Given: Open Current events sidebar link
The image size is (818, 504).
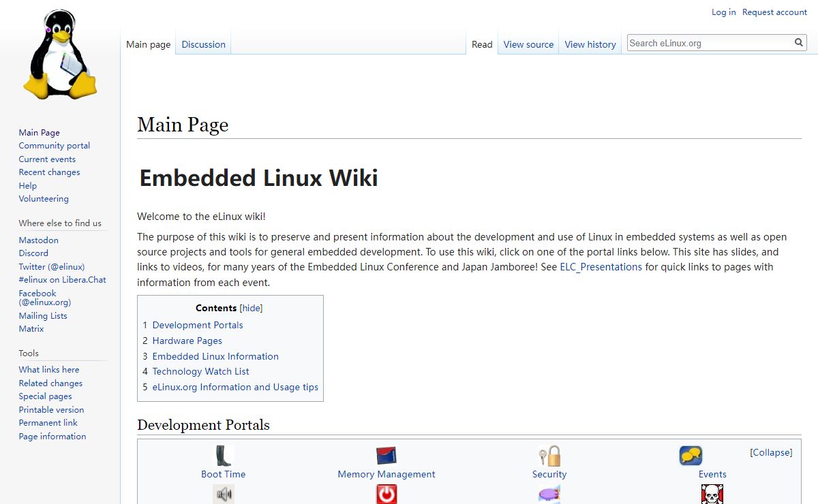Looking at the screenshot, I should [47, 159].
